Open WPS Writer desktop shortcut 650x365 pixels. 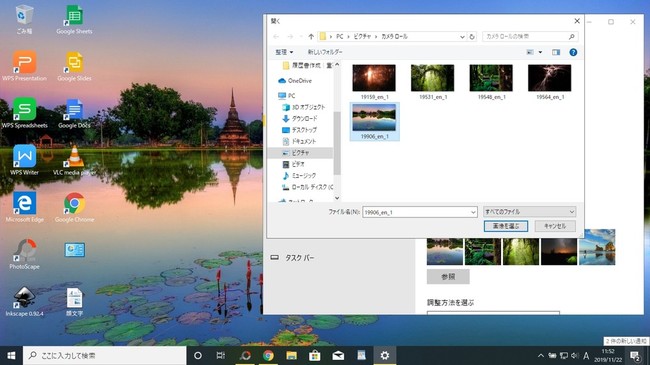click(24, 160)
